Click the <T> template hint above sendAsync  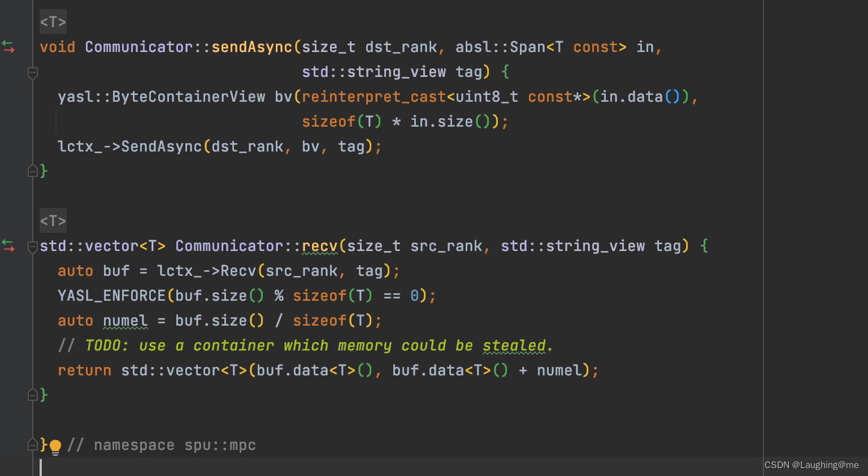[x=53, y=22]
